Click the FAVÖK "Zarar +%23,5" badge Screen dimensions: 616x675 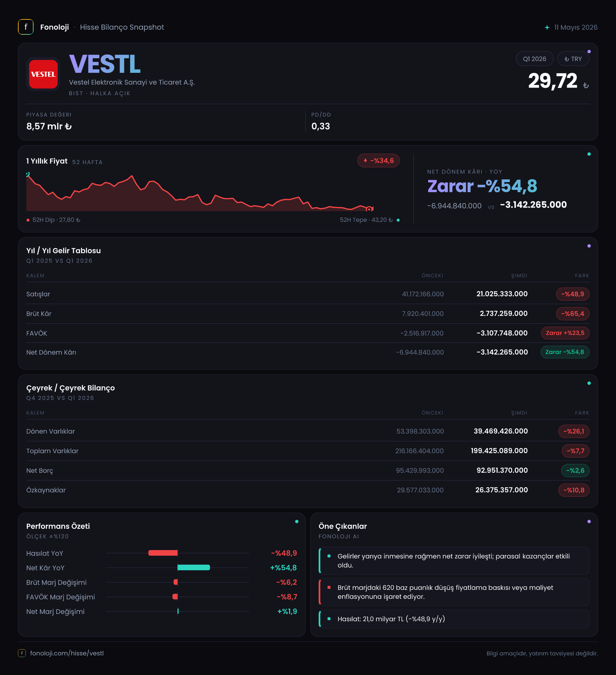[565, 333]
